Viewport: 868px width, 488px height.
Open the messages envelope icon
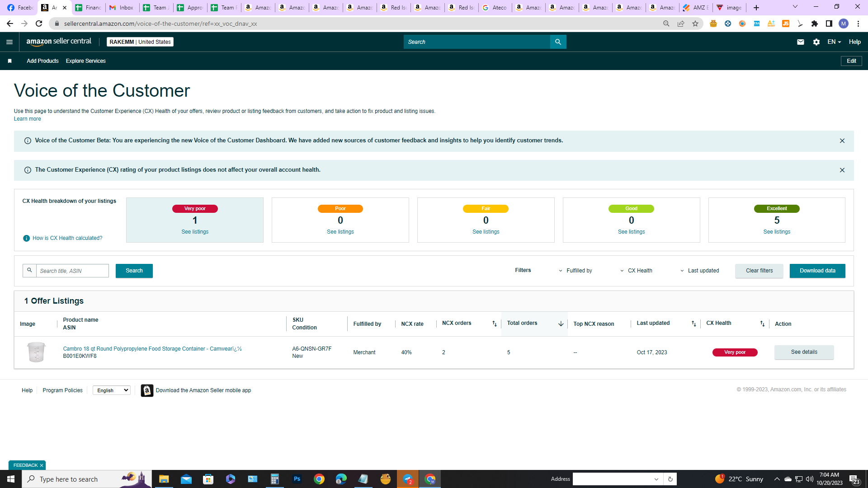coord(801,42)
